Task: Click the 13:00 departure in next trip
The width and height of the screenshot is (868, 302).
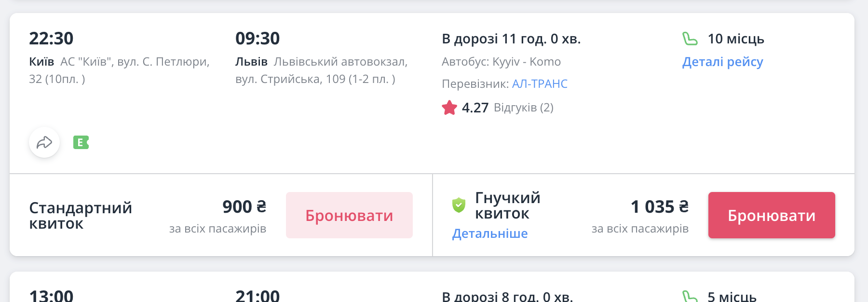Action: (x=51, y=295)
